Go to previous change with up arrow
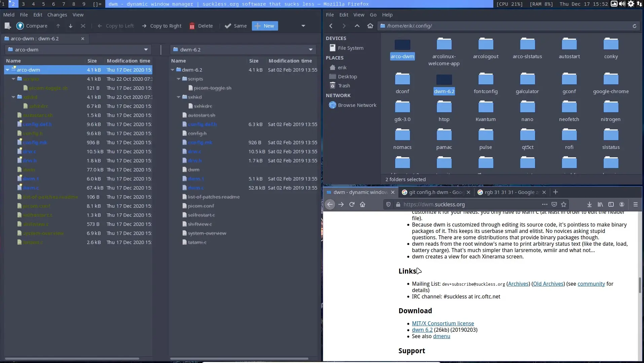Screen dimensions: 644x363 [58, 26]
